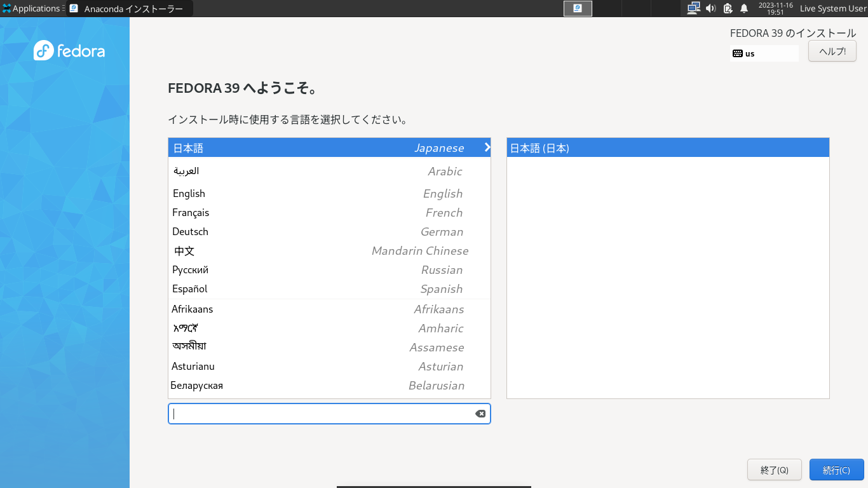Click the Fedora logo in the sidebar
This screenshot has height=488, width=868.
coord(69,50)
